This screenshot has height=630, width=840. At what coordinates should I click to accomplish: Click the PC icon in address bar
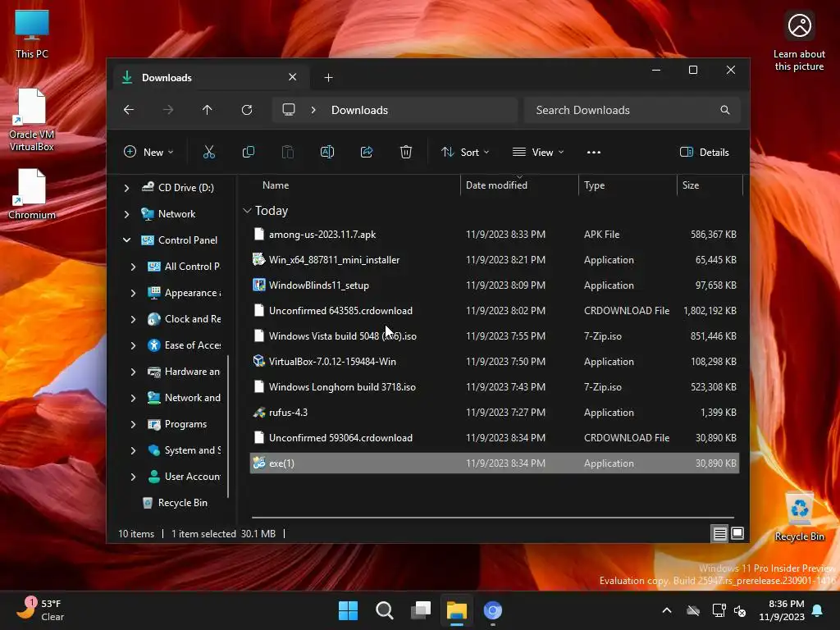click(x=289, y=110)
